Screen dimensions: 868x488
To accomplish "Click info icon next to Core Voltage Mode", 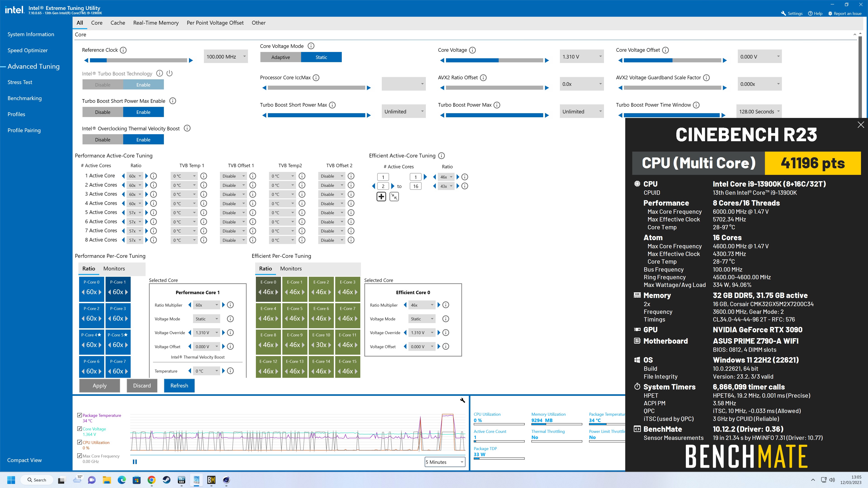I will (311, 46).
